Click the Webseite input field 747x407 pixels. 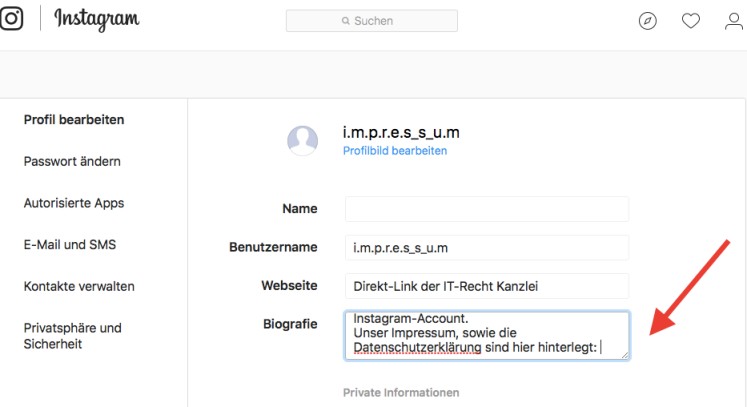click(486, 286)
